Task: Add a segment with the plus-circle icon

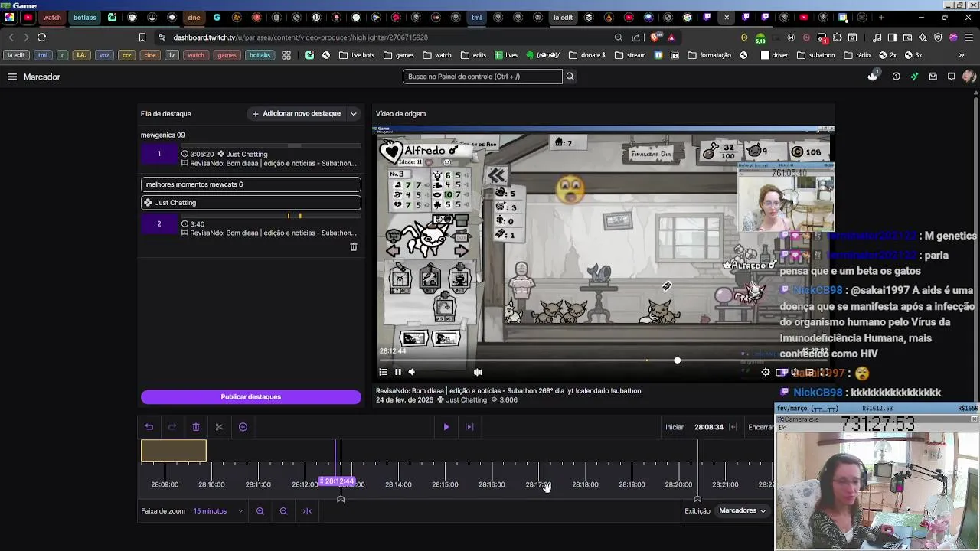Action: (x=243, y=427)
